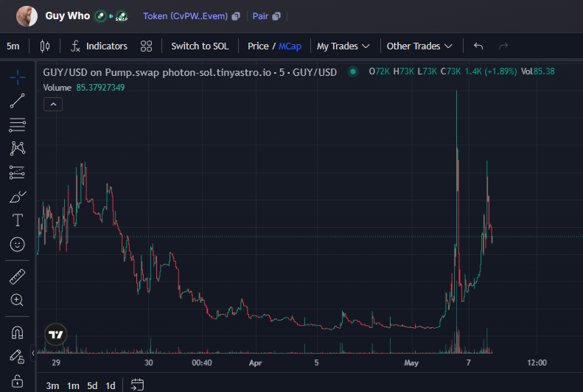
Task: Collapse the drawing toolbar panel arrow
Action: (x=33, y=353)
